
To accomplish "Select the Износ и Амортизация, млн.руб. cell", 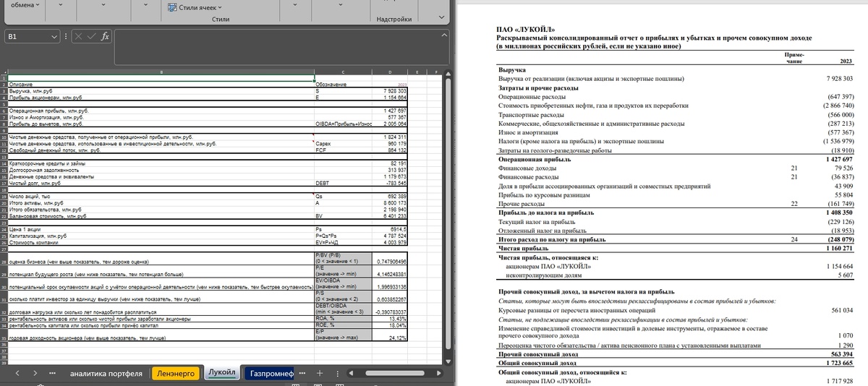I will [161, 116].
